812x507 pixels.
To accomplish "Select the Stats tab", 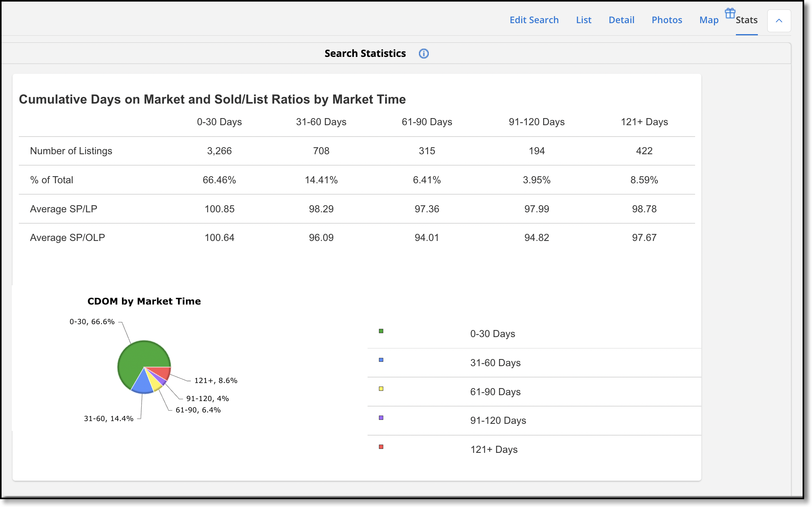I will (746, 20).
